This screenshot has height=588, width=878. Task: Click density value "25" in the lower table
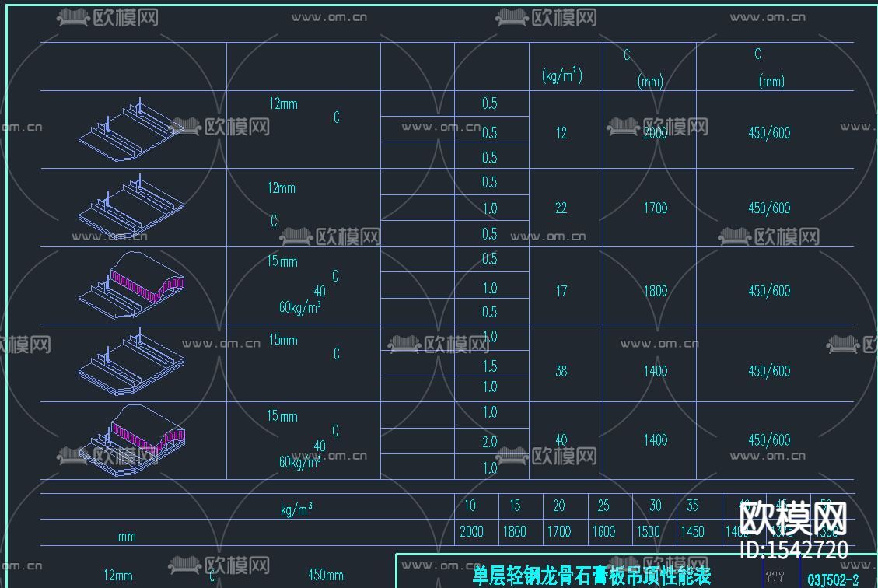click(603, 506)
